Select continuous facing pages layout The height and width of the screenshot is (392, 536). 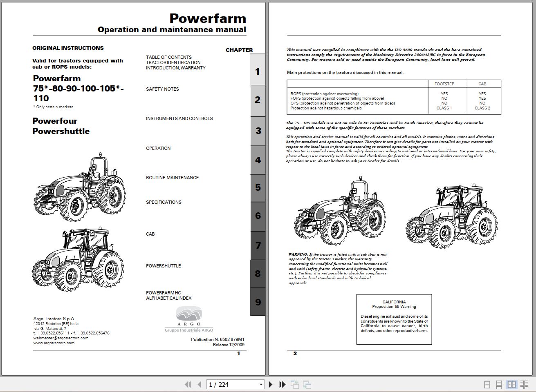tap(524, 384)
